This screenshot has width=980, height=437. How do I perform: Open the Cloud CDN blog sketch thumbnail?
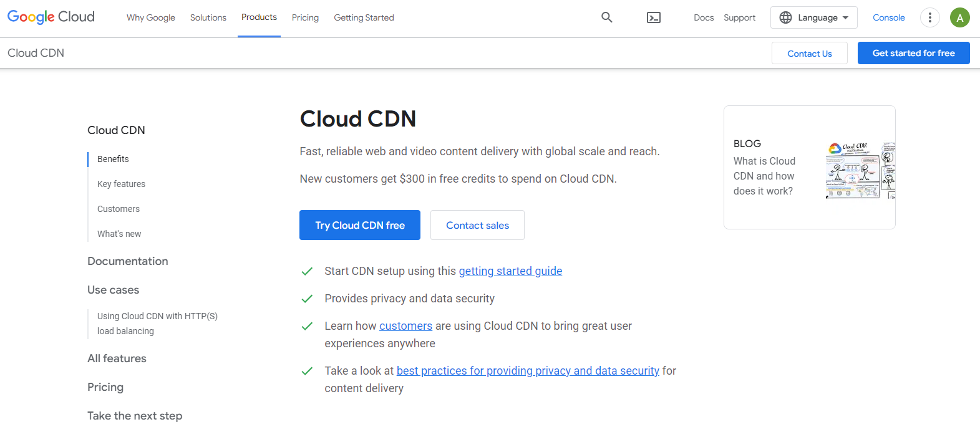click(860, 170)
